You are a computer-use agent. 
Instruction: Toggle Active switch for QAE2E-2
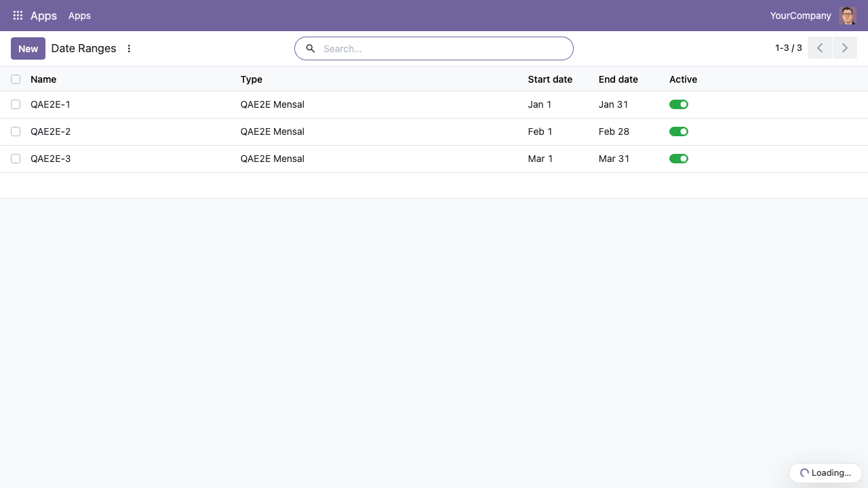pos(679,131)
